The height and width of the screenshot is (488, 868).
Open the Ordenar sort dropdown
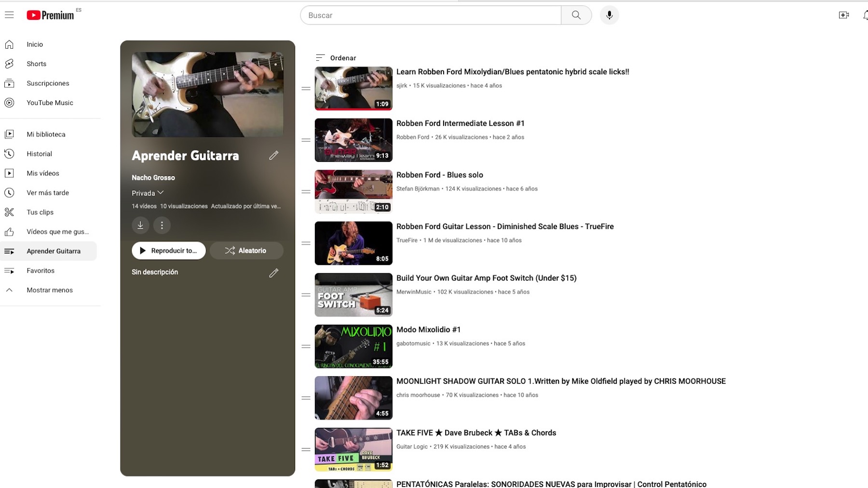[336, 58]
